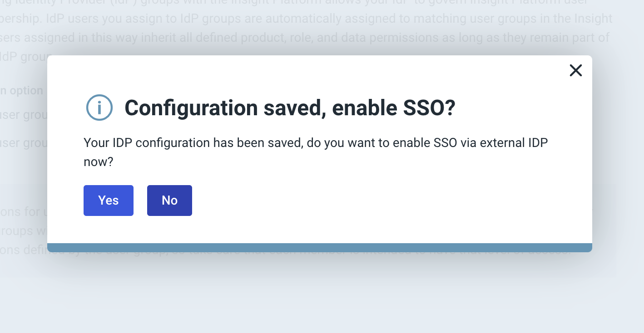Image resolution: width=644 pixels, height=333 pixels.
Task: Close the dialog with the X icon
Action: pos(575,70)
